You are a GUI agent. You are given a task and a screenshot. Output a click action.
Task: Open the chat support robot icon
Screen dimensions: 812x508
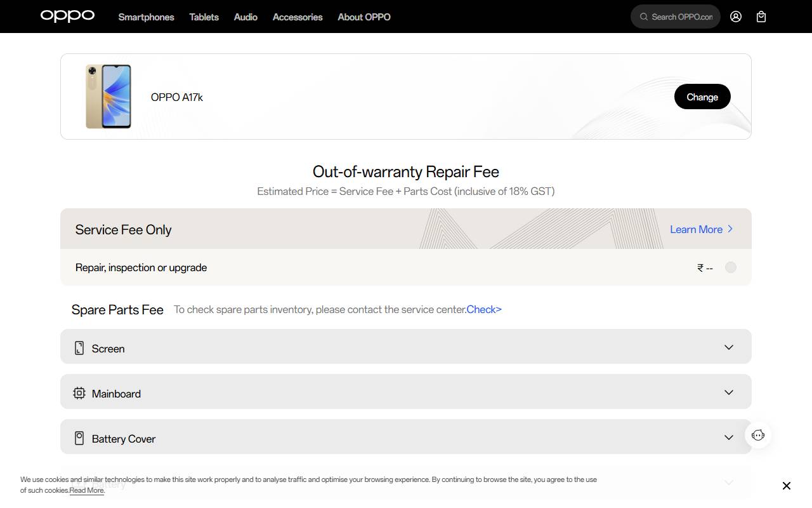(x=758, y=435)
